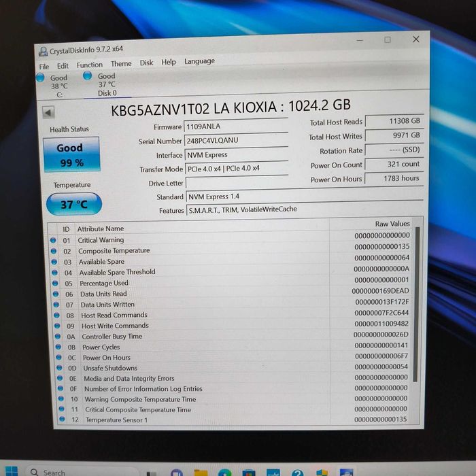Click status dot for Percentage Used row
This screenshot has height=476, width=476.
[55, 284]
